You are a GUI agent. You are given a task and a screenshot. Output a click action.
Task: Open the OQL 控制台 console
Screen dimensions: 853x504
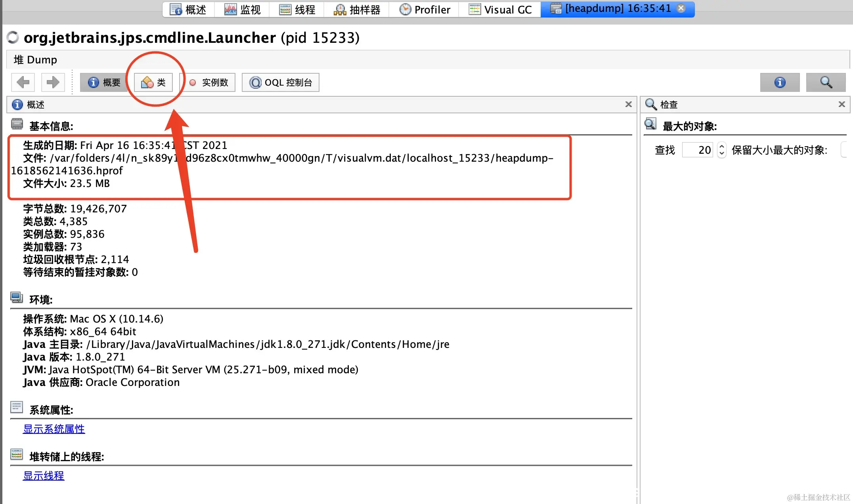[x=281, y=82]
